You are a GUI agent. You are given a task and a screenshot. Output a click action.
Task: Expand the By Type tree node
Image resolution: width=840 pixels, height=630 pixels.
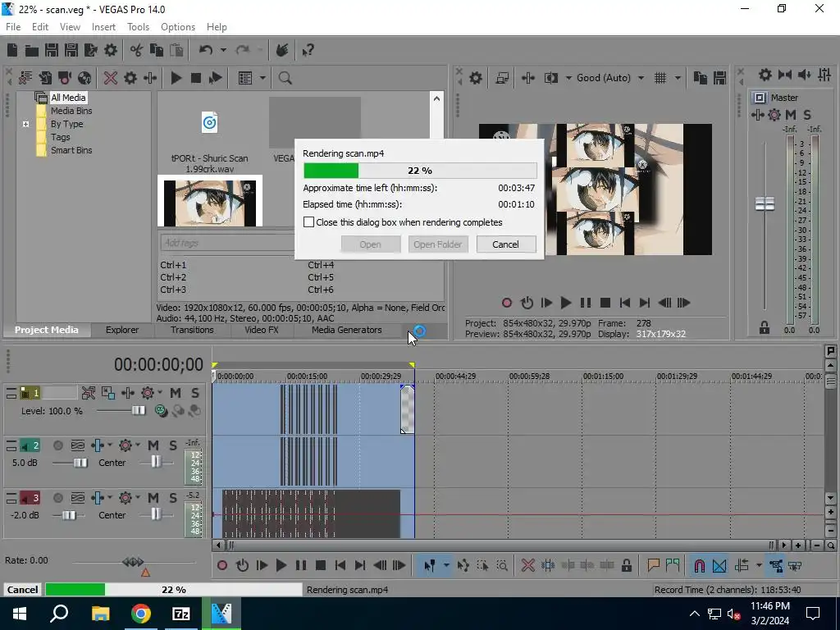[25, 125]
